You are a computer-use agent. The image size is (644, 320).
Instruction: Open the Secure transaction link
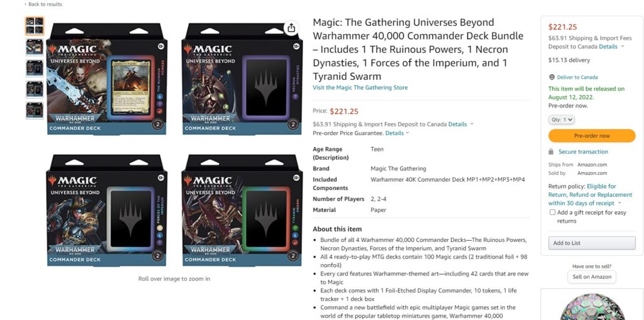[583, 152]
